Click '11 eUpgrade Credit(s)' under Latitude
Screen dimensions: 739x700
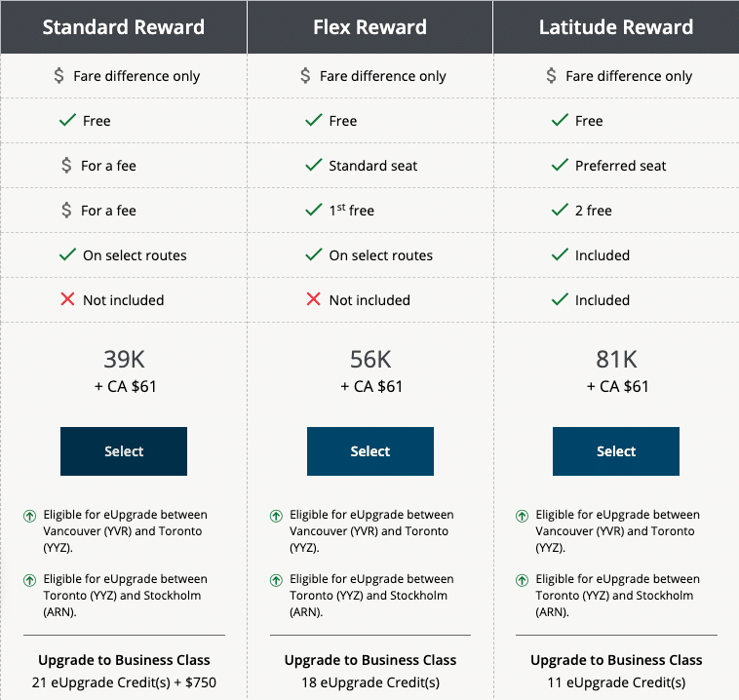point(616,682)
